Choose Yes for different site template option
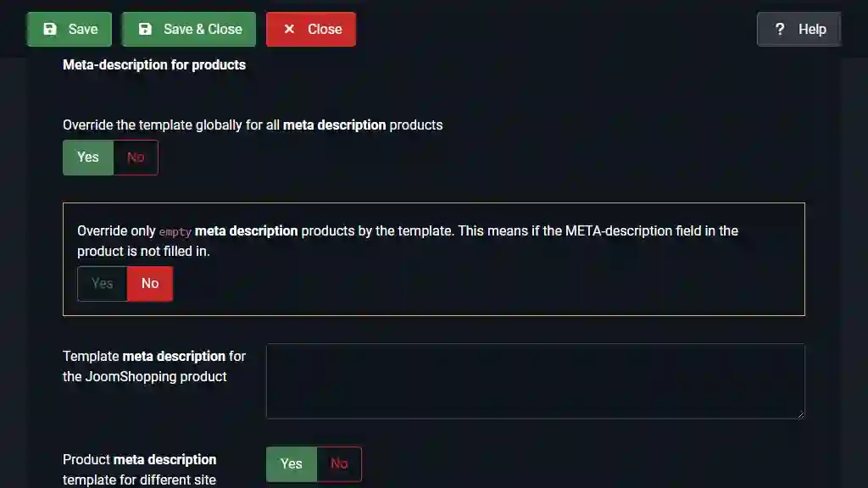Image resolution: width=868 pixels, height=488 pixels. click(x=292, y=463)
